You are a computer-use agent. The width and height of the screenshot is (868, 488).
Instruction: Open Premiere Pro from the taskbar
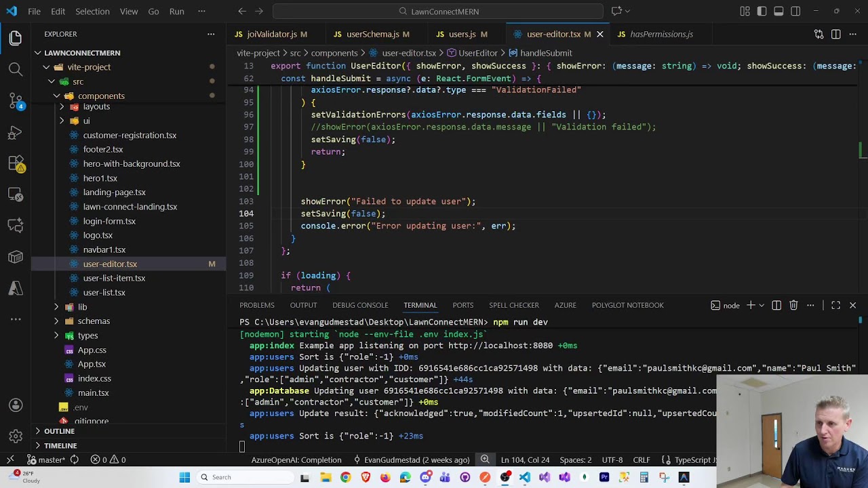point(604,477)
